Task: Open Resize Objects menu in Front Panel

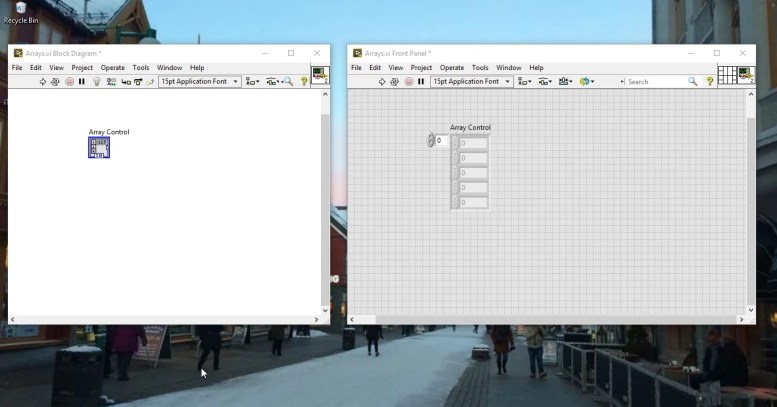Action: [565, 82]
